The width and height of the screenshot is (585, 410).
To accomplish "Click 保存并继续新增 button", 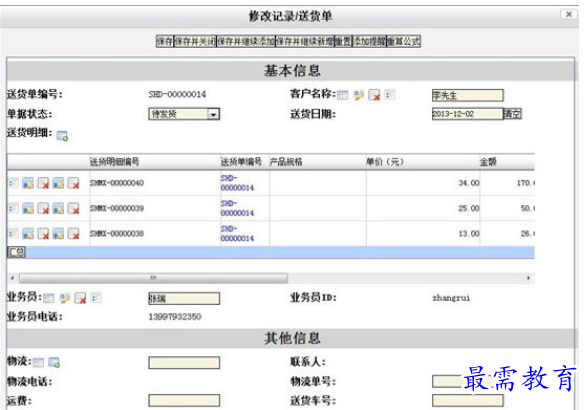I will (x=305, y=41).
